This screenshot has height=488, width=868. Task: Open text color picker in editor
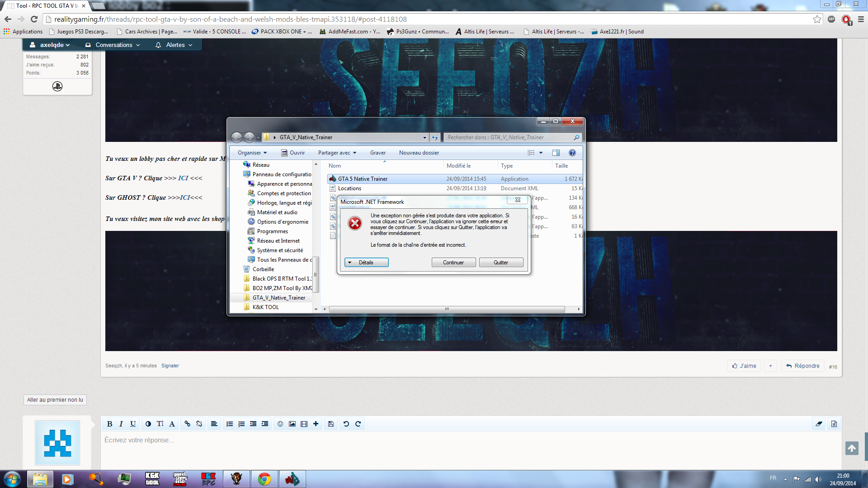click(148, 424)
